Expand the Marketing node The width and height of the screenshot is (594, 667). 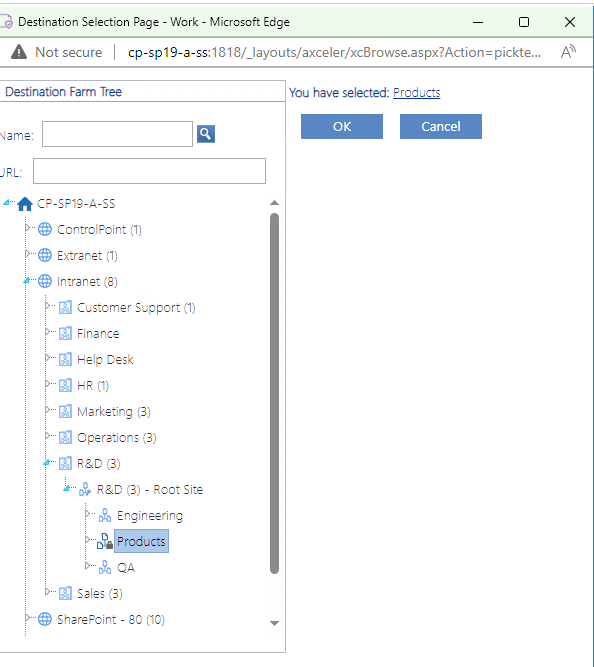[x=48, y=409]
